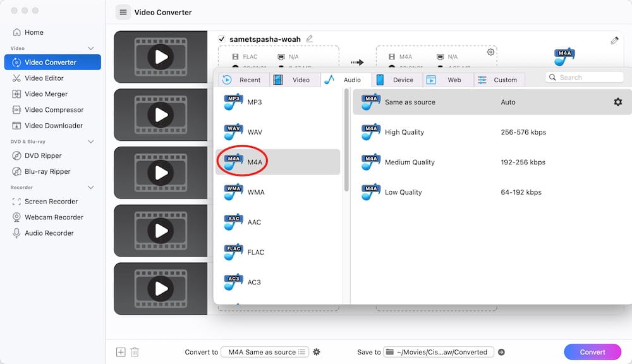Uncheck the sametspasha-woah file checkbox
This screenshot has height=364, width=632.
(x=221, y=39)
